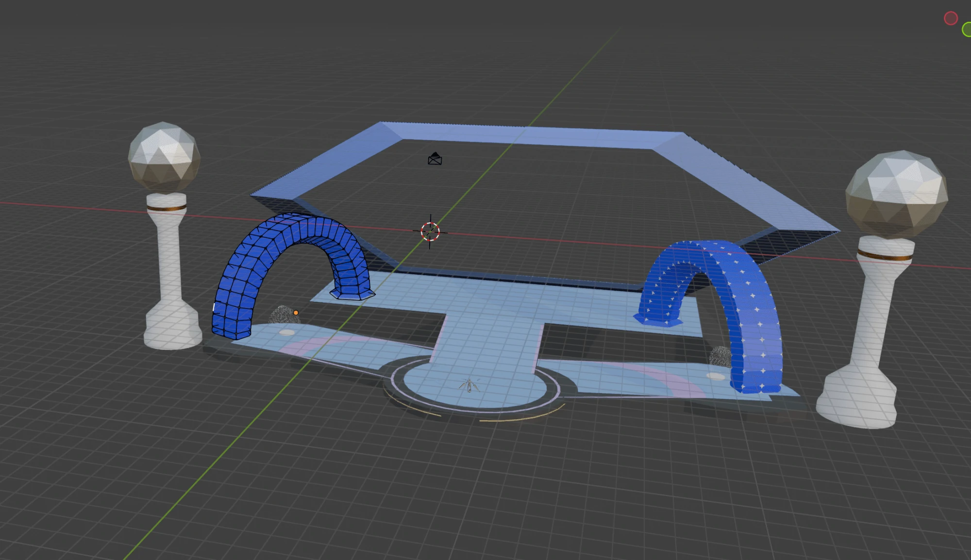Click the gray rock mesh by the right arch

coord(720,357)
